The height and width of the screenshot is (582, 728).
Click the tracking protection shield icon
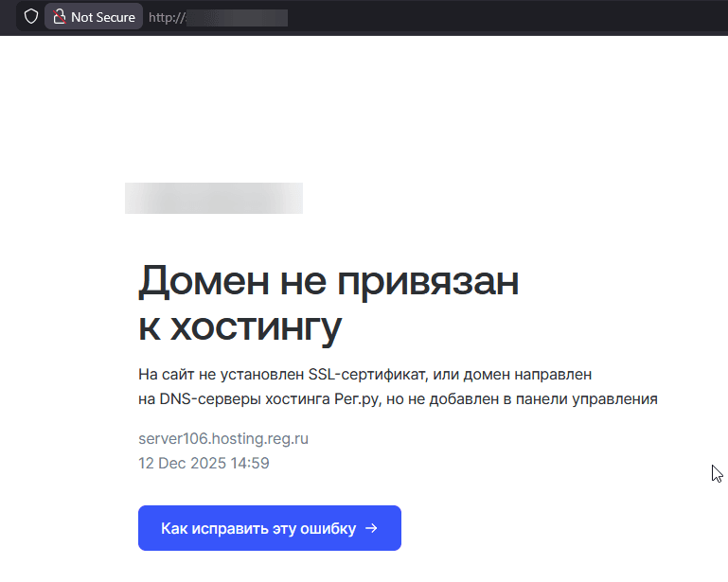[31, 17]
